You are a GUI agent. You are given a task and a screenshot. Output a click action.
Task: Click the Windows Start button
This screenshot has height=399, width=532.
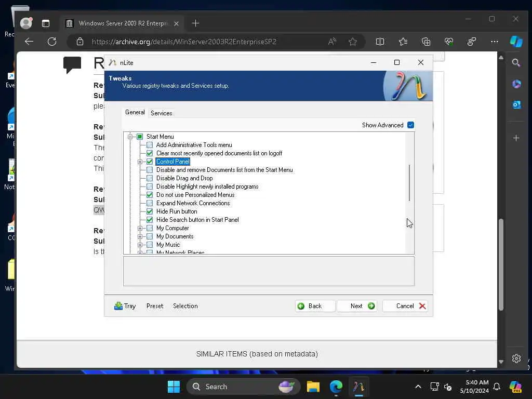pyautogui.click(x=174, y=387)
